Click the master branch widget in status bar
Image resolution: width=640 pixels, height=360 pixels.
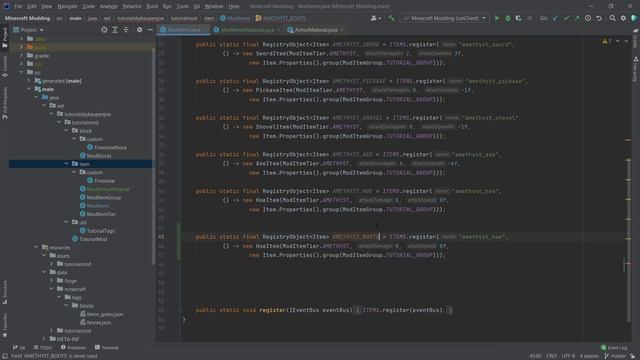point(616,356)
